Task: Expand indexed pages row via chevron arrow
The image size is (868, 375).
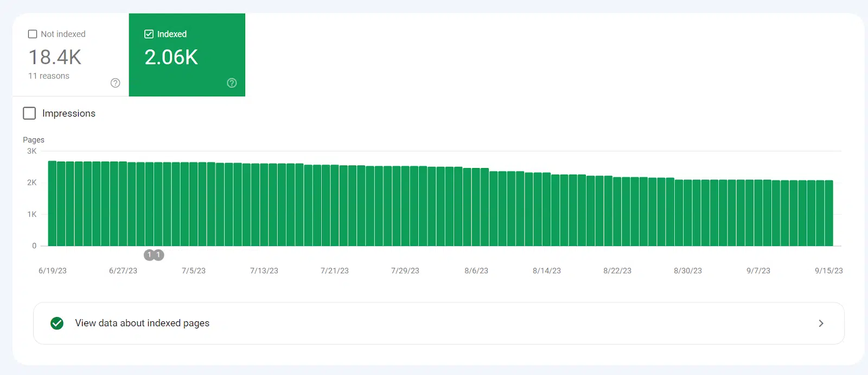Action: (x=821, y=324)
